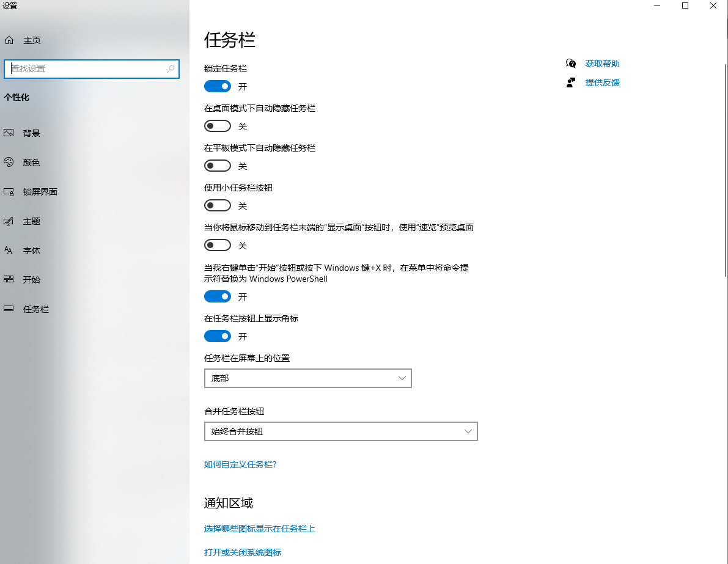Click the 任务栏 bar icon in sidebar

9,309
